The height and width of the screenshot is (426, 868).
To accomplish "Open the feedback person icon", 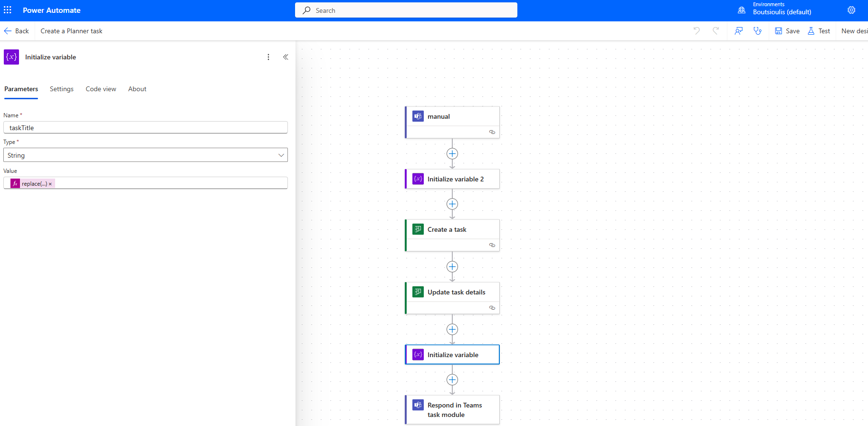I will coord(739,31).
